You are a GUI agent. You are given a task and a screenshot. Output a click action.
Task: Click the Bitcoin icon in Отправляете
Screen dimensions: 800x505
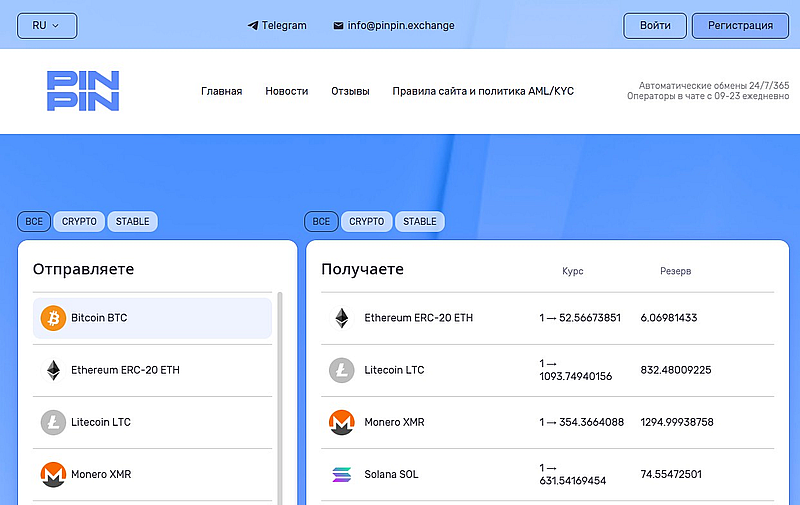tap(54, 318)
